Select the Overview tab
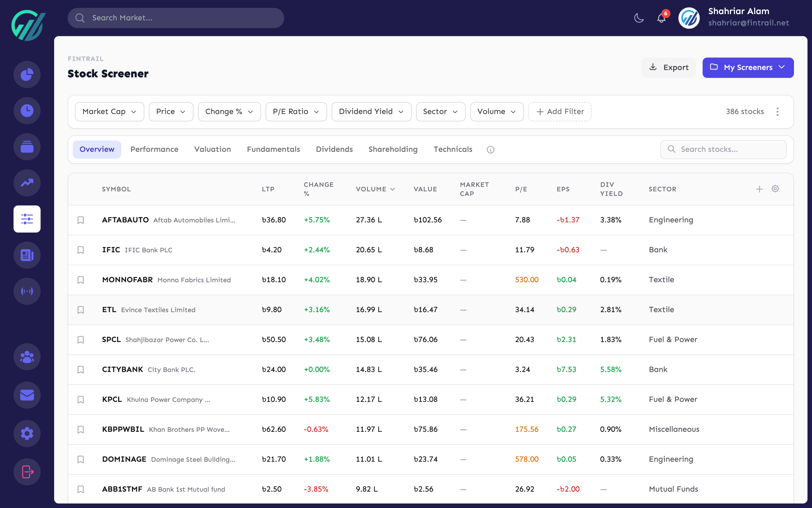This screenshot has width=812, height=508. (x=97, y=149)
